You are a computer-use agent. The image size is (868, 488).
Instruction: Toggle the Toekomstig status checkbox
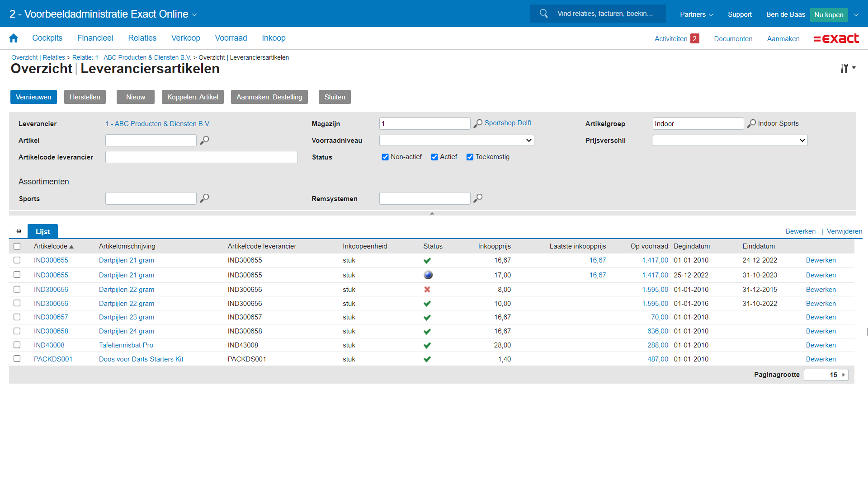[x=470, y=157]
